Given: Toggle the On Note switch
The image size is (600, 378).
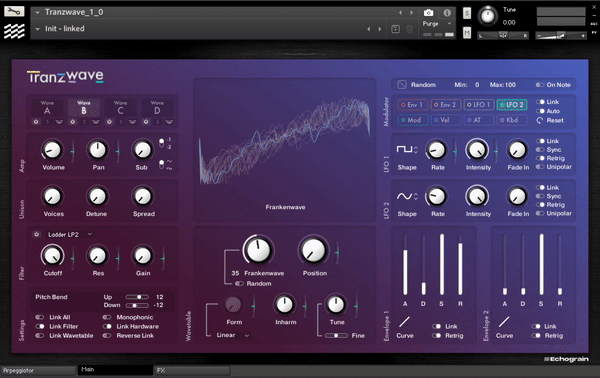Looking at the screenshot, I should click(540, 85).
